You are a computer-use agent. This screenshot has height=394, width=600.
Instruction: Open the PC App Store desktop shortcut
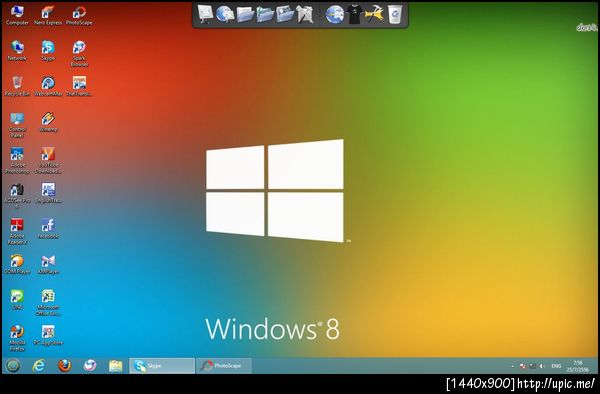pyautogui.click(x=48, y=335)
